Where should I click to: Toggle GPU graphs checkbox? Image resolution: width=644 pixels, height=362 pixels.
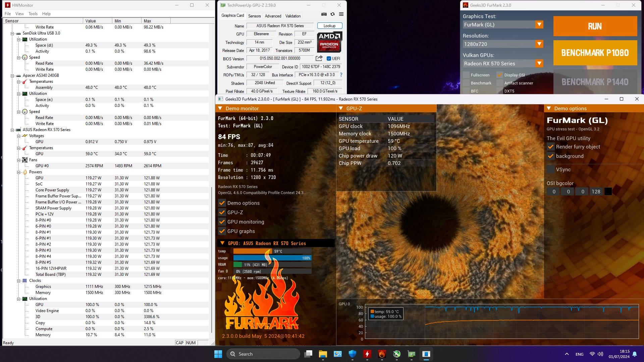click(222, 231)
